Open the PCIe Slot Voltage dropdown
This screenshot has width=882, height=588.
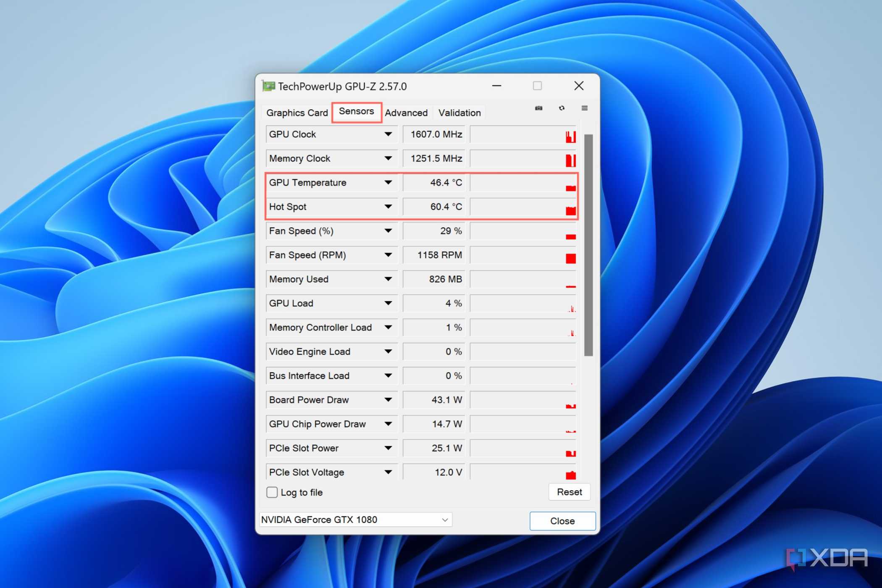coord(388,472)
